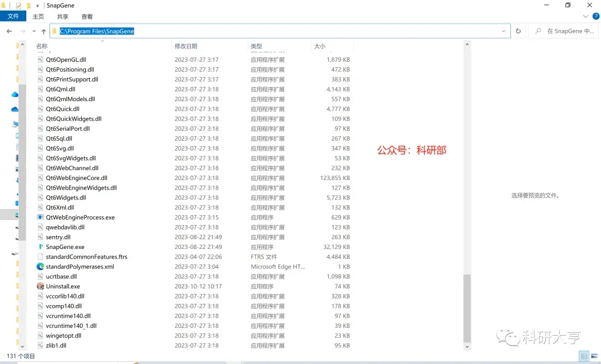Click the 32,129 KB size of SnapGene.exe
The width and height of the screenshot is (601, 364).
pos(337,247)
